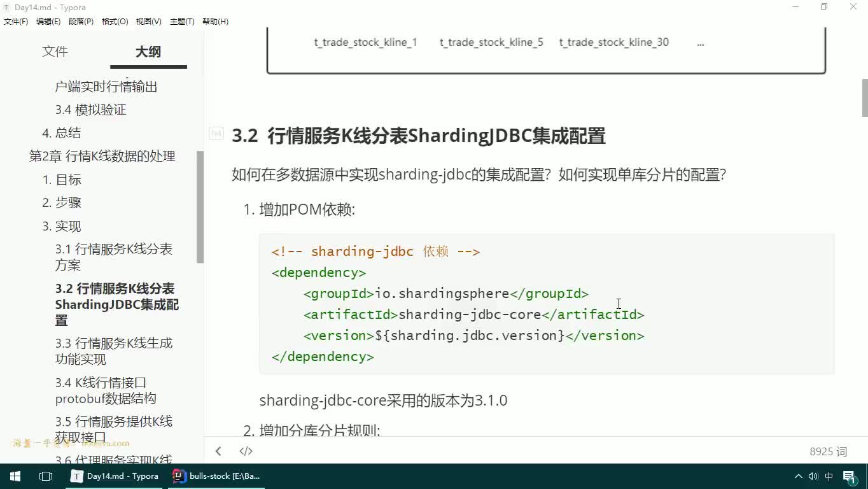Open outline item 3.3 行情服务K线生成功能实现
Viewport: 868px width, 489px height.
113,351
